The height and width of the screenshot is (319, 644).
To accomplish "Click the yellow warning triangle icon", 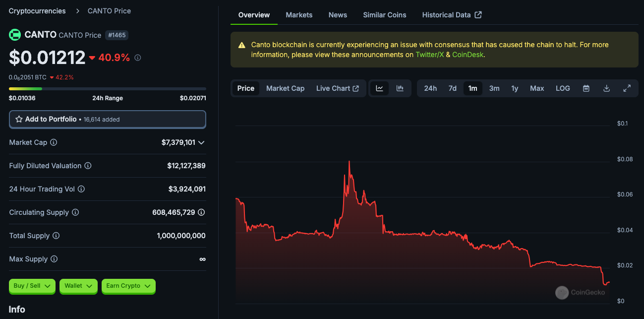I will click(242, 45).
